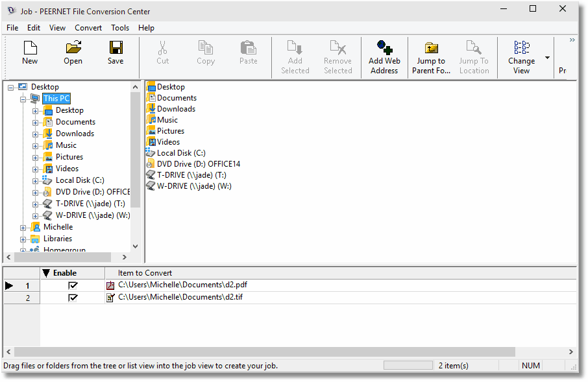Show more toolbar buttons via overflow chevron
This screenshot has height=382, width=588.
coord(572,40)
